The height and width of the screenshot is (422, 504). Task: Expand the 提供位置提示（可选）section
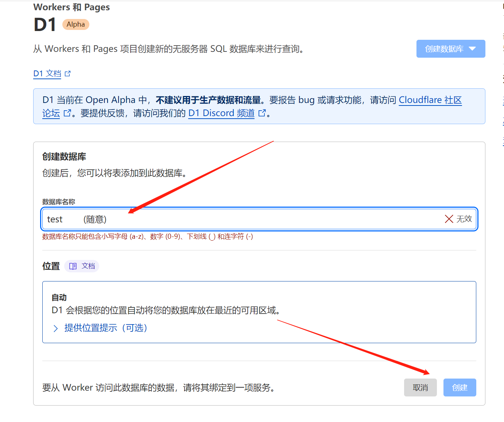pos(105,328)
